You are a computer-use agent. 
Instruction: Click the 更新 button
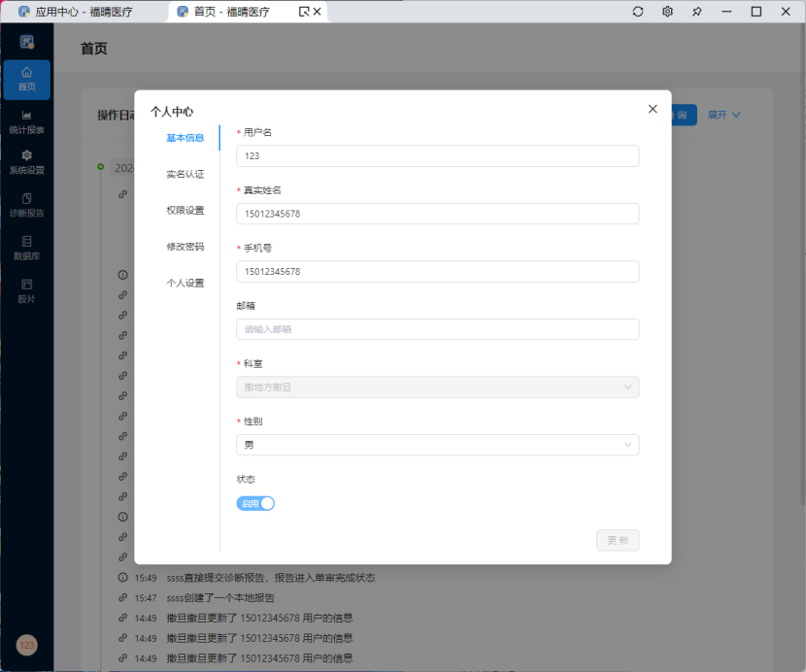[618, 540]
